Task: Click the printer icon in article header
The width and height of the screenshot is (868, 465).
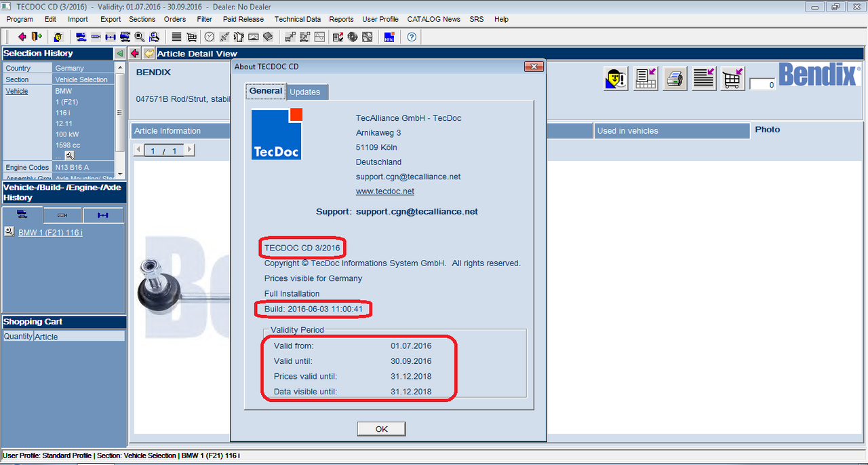Action: (674, 79)
